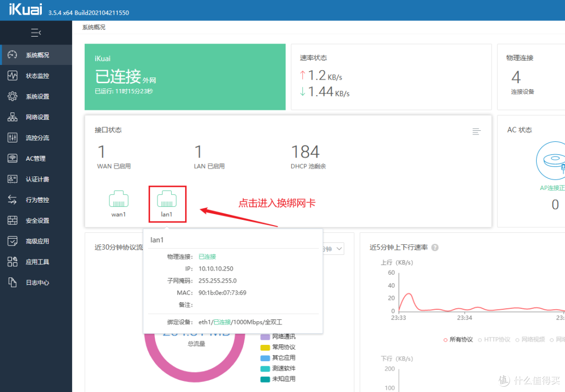Select the 网络设置 network settings gear-node icon

(x=13, y=117)
